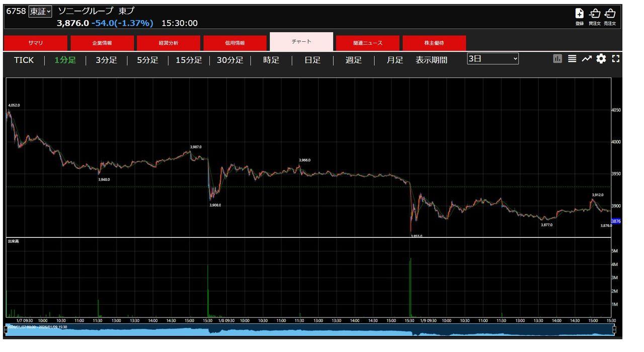Select the TICK chart option

click(x=24, y=60)
